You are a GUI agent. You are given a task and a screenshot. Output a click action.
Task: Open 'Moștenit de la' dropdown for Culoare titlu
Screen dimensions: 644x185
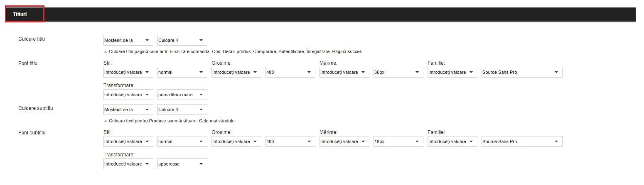pos(128,40)
